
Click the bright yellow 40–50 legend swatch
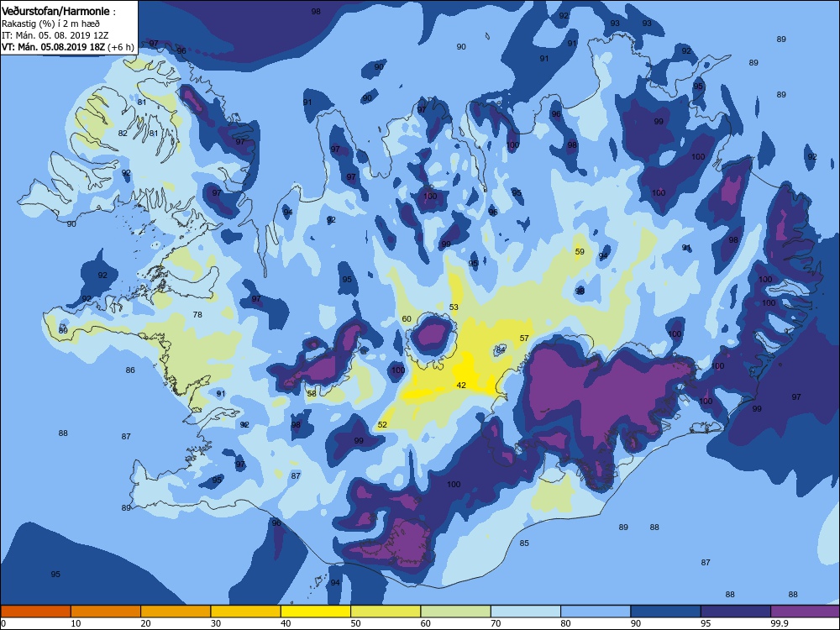point(316,612)
